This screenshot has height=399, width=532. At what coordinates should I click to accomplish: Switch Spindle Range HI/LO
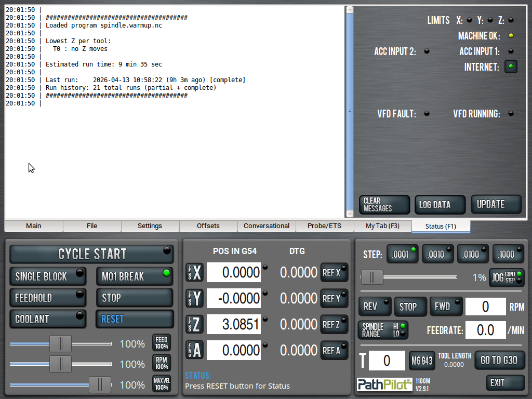coord(382,330)
